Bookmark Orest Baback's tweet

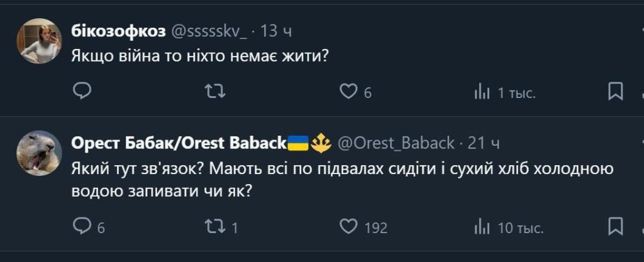click(616, 226)
